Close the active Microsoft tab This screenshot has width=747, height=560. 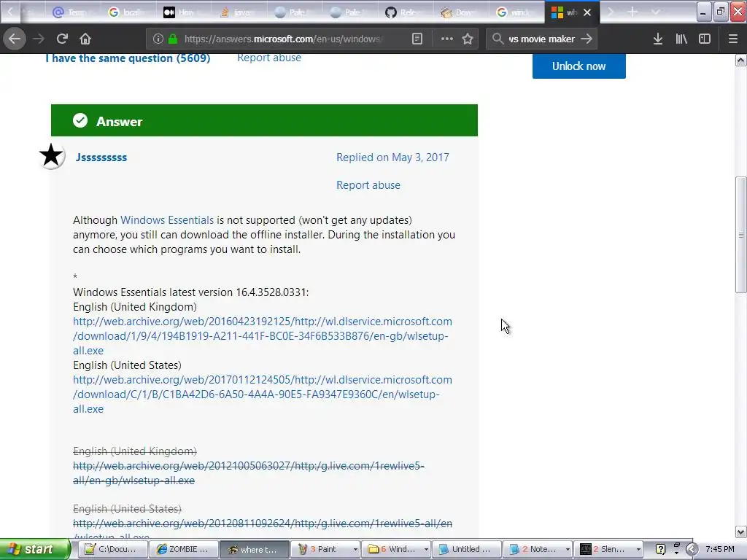point(587,12)
